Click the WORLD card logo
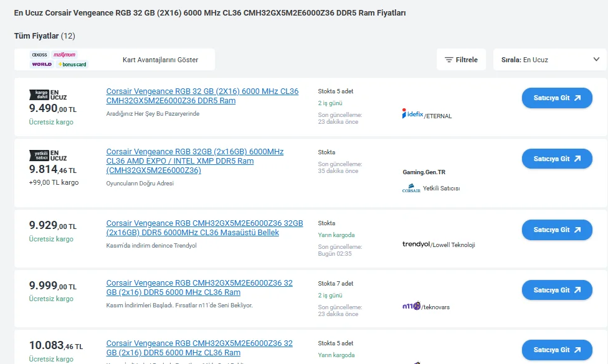The height and width of the screenshot is (364, 608). click(42, 64)
